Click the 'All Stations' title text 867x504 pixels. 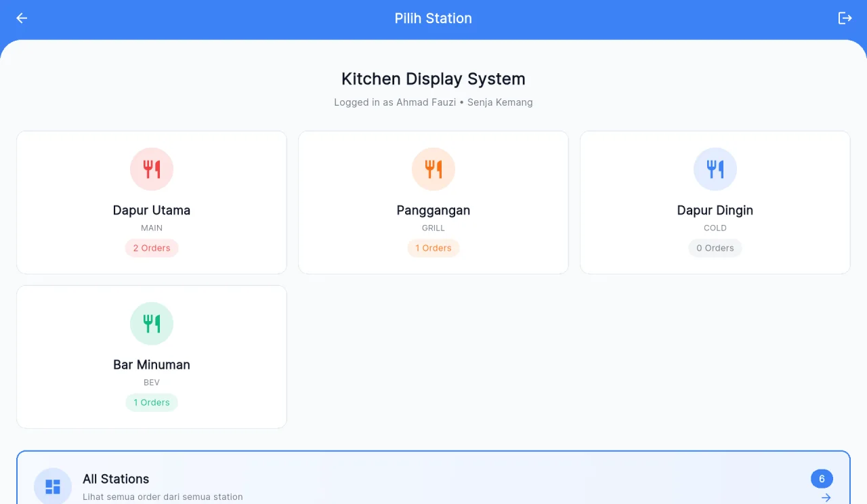(116, 479)
